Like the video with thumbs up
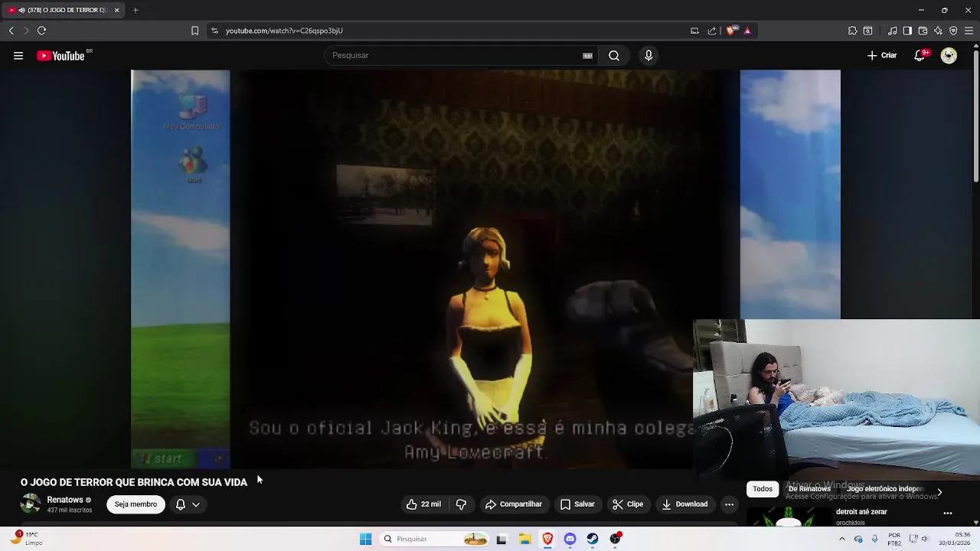This screenshot has width=980, height=551. tap(423, 504)
